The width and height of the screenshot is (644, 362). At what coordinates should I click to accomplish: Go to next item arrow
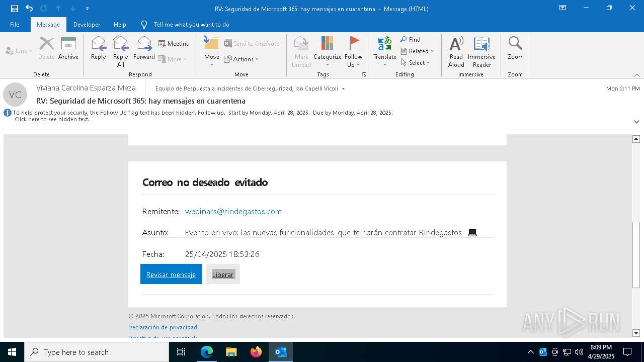point(72,9)
